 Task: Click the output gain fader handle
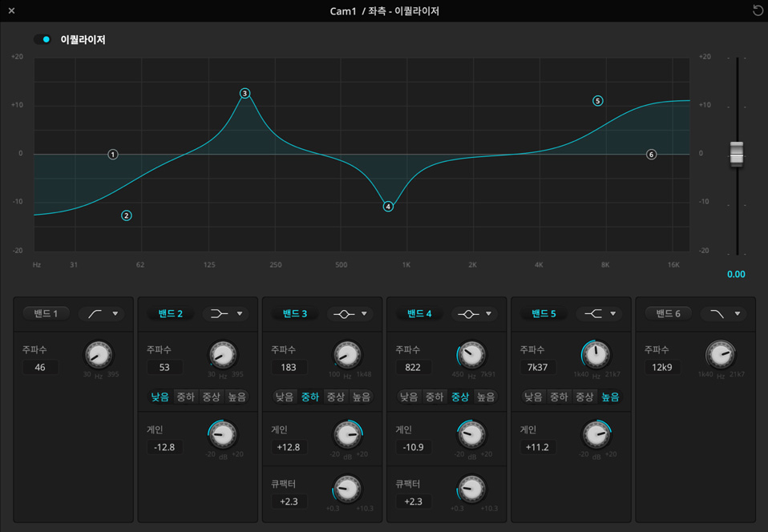[x=737, y=154]
